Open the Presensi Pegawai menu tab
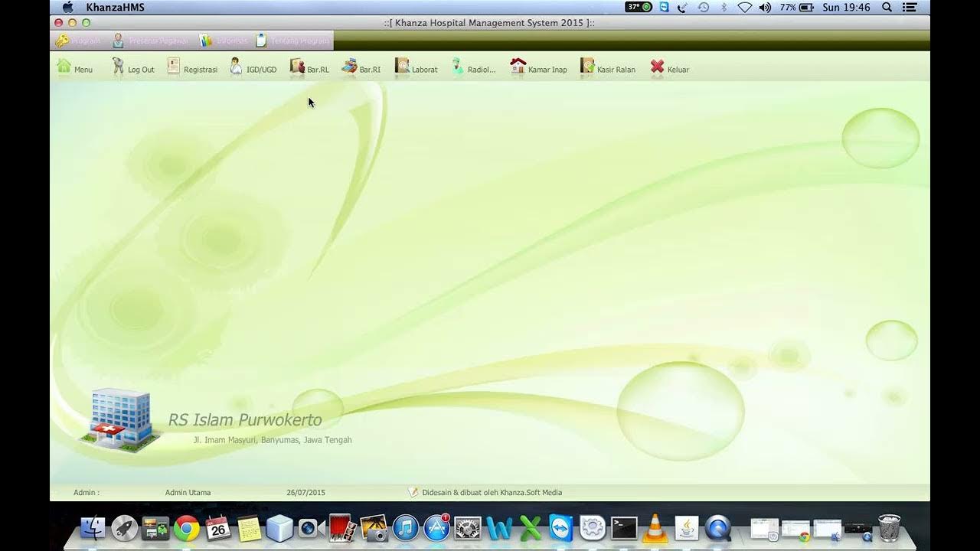This screenshot has width=980, height=551. click(x=151, y=41)
